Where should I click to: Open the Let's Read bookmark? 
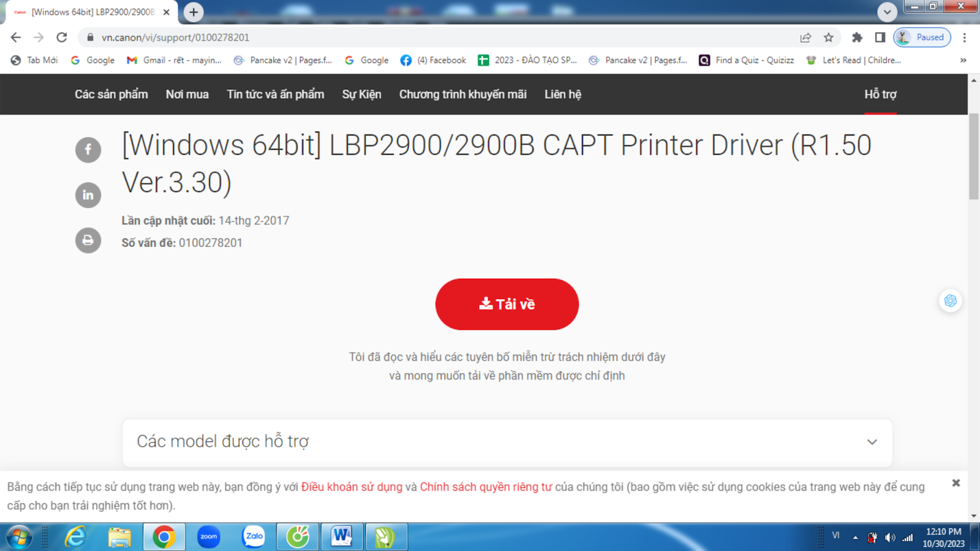pyautogui.click(x=854, y=60)
